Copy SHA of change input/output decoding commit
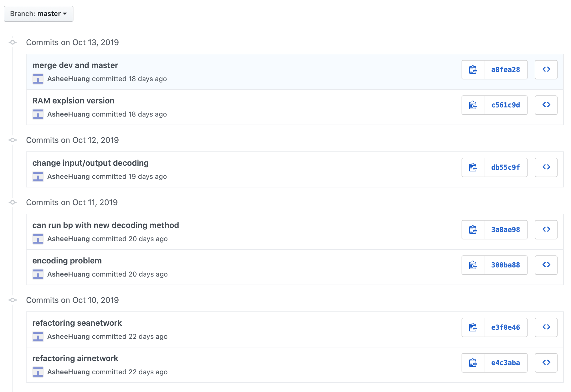This screenshot has height=392, width=571. pyautogui.click(x=473, y=167)
